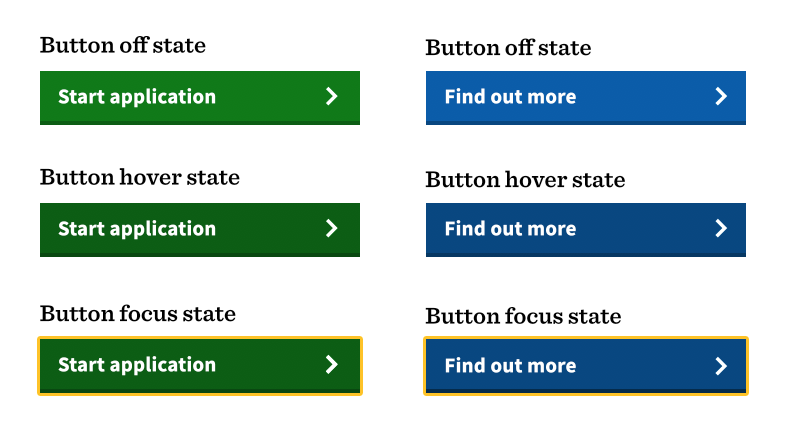This screenshot has height=434, width=789.
Task: Select 'Button off state' heading above blue button
Action: tap(508, 48)
